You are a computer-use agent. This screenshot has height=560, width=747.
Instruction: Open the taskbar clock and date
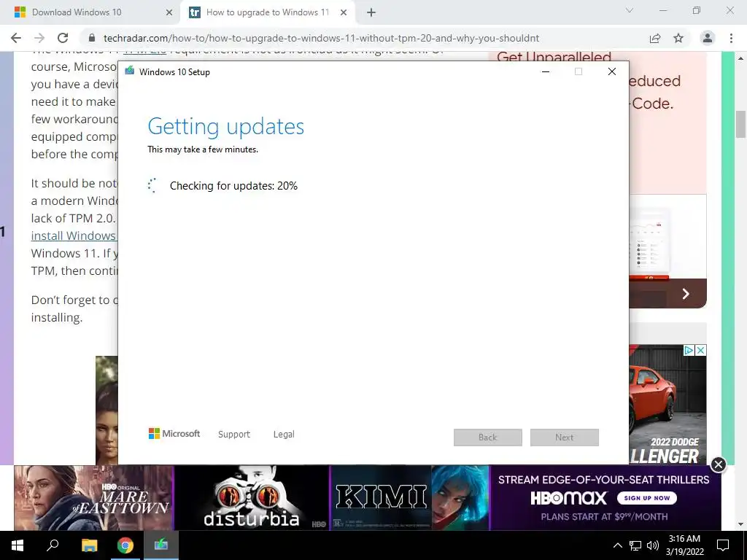684,545
